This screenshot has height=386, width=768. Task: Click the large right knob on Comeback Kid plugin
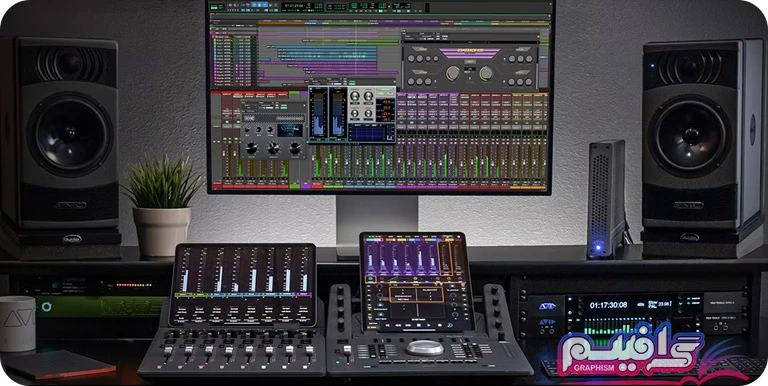(486, 73)
